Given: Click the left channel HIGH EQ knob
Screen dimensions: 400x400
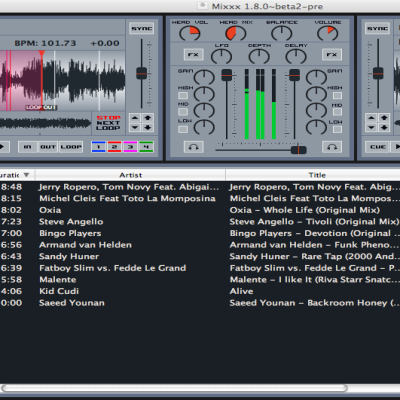Looking at the screenshot, I should click(204, 94).
